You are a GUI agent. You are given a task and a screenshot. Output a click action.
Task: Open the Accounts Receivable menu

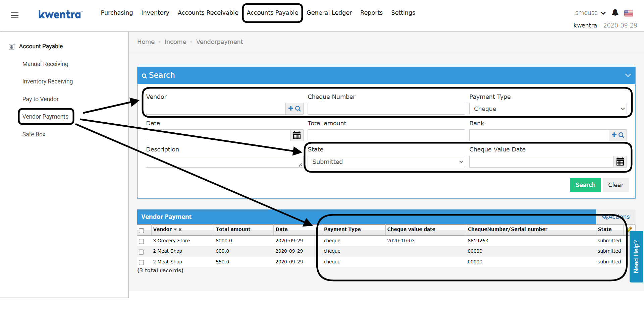(x=208, y=13)
